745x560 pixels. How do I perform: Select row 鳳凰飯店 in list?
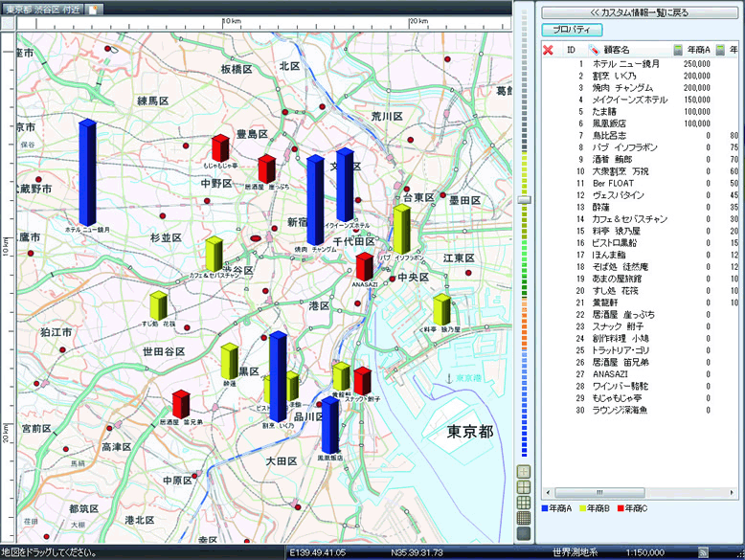(640, 123)
